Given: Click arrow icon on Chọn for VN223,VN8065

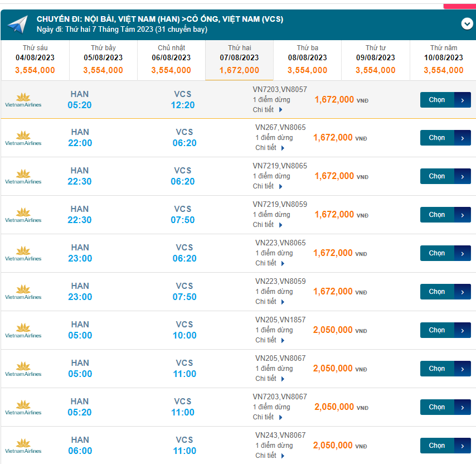Looking at the screenshot, I should click(x=463, y=253).
